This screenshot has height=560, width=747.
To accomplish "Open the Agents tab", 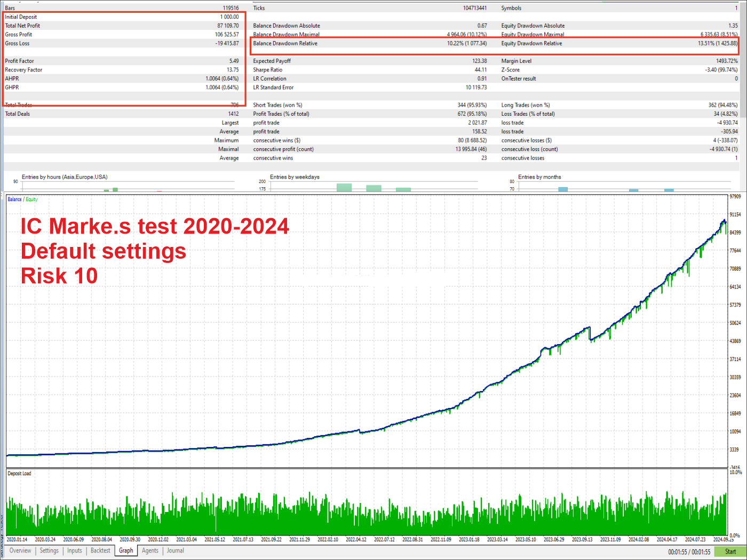I will [150, 550].
